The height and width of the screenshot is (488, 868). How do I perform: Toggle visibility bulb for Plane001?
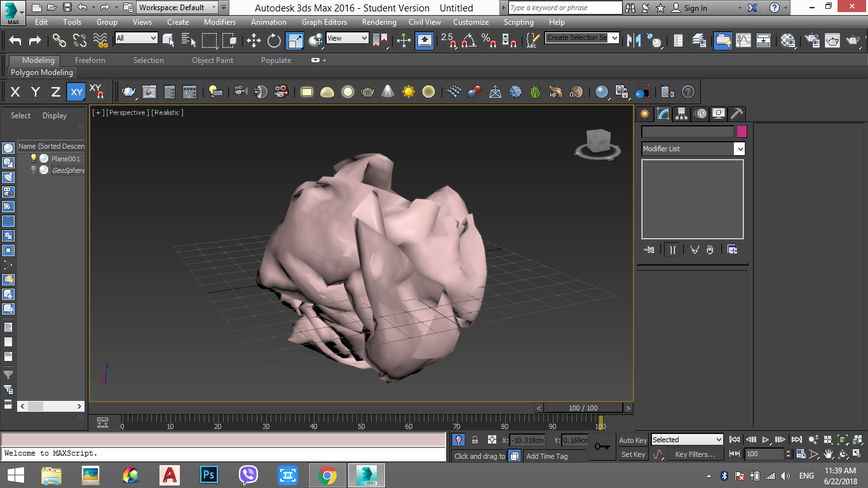click(34, 158)
